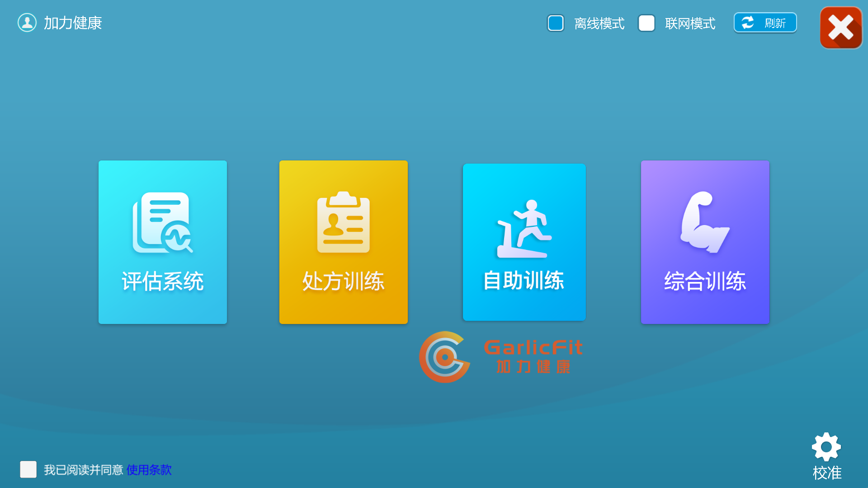Click the GarlicFit circular logo
This screenshot has width=868, height=488.
[445, 357]
